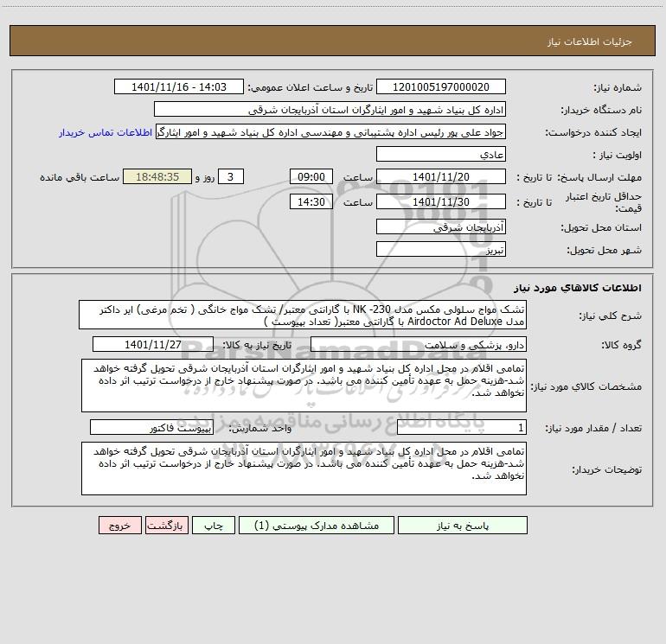
Task: Click the validity time field 14:30
Action: tap(311, 201)
